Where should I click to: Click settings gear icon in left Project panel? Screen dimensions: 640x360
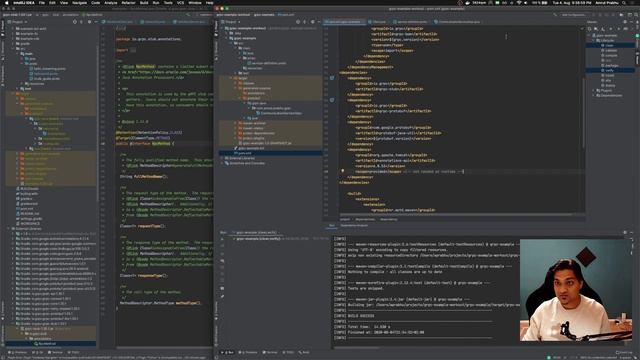[89, 22]
